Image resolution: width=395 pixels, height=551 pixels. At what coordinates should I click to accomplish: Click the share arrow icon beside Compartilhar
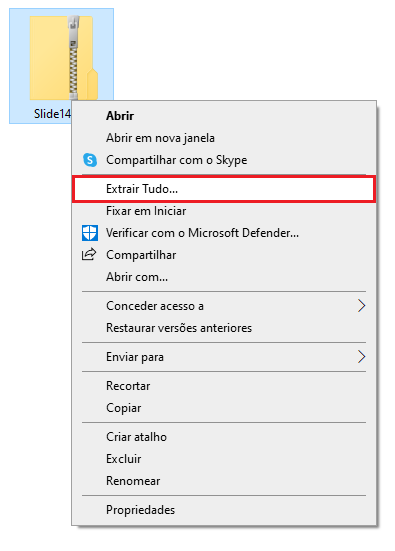tap(89, 254)
